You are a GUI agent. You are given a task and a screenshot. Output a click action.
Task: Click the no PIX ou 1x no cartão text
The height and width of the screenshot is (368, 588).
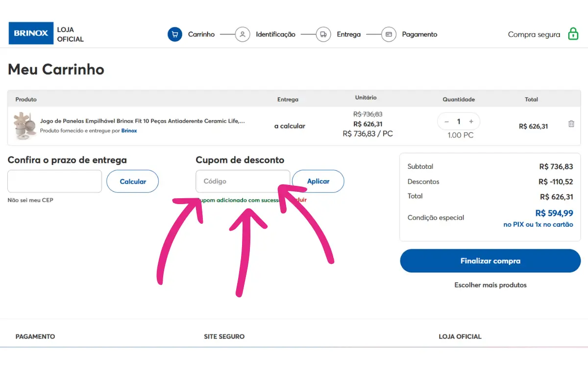pos(538,224)
